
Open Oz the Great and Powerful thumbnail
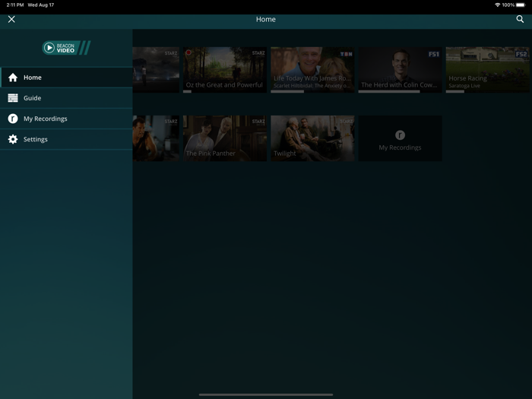[225, 70]
